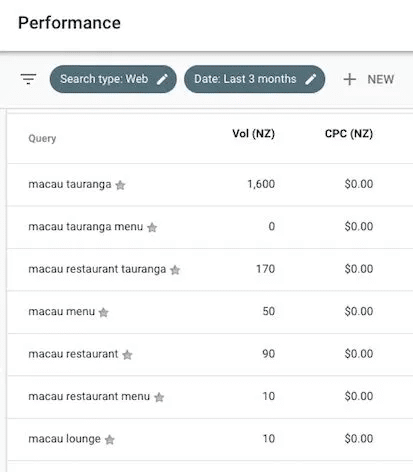Click volume 10 for macau restaurant menu
Screen dimensions: 413x472
point(269,396)
